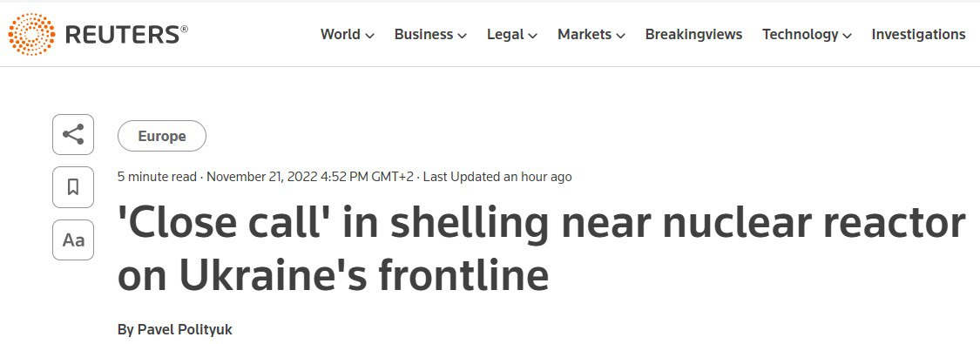Expand the Legal dropdown chevron

(532, 37)
